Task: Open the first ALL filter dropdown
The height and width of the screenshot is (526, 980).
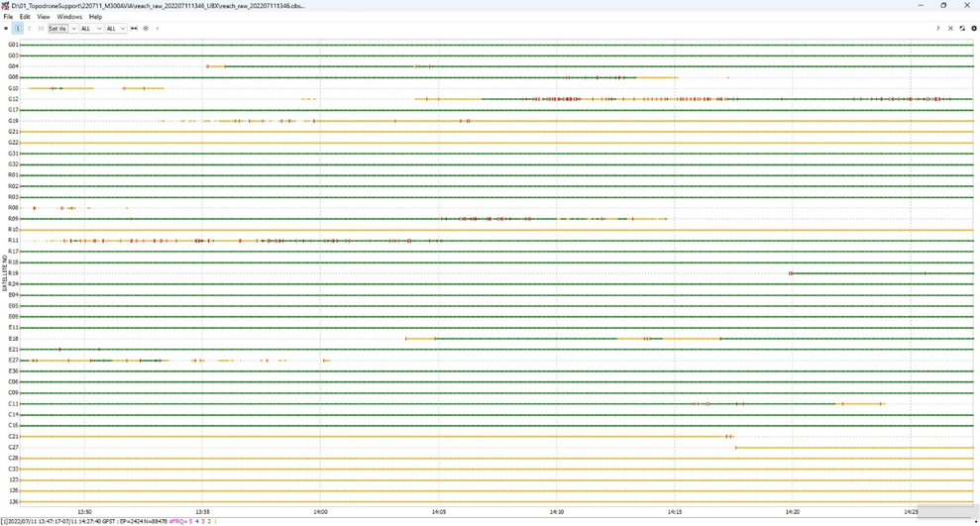Action: 91,28
